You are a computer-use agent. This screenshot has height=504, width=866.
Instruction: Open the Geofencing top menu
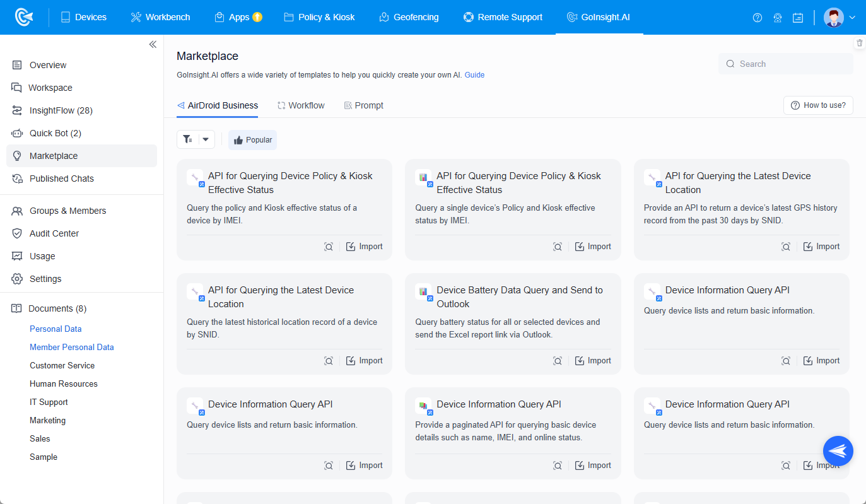409,17
